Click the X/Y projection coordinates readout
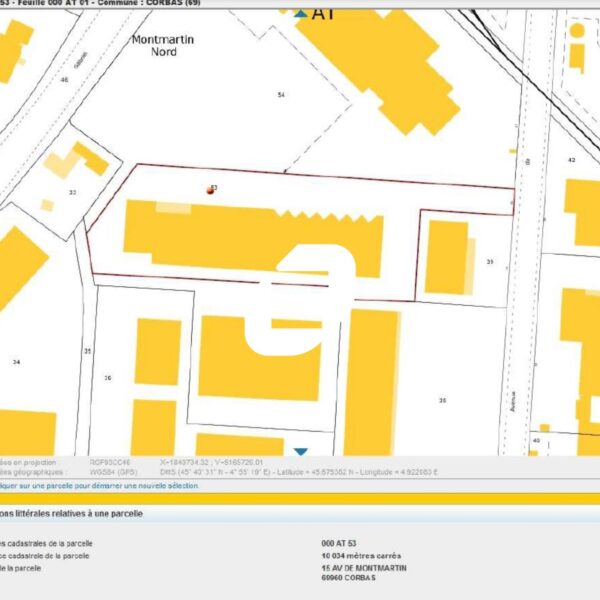This screenshot has width=600, height=600. (x=211, y=463)
